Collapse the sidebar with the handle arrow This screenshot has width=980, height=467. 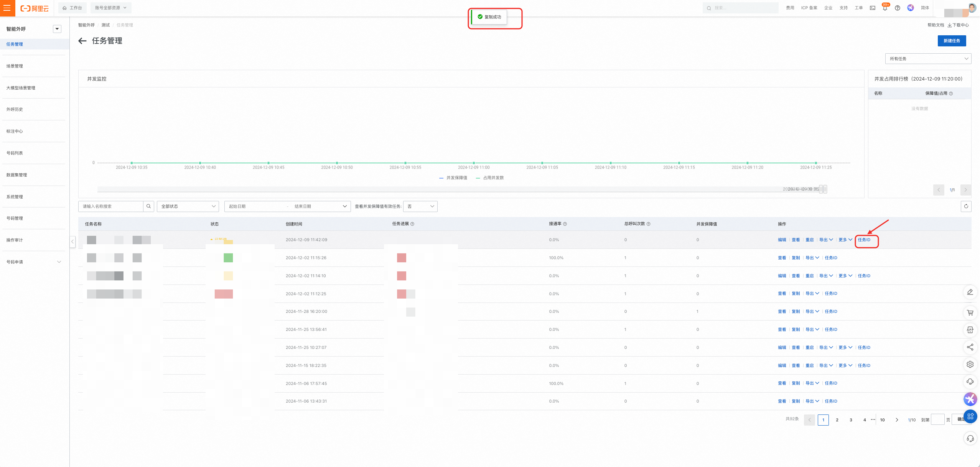(72, 242)
